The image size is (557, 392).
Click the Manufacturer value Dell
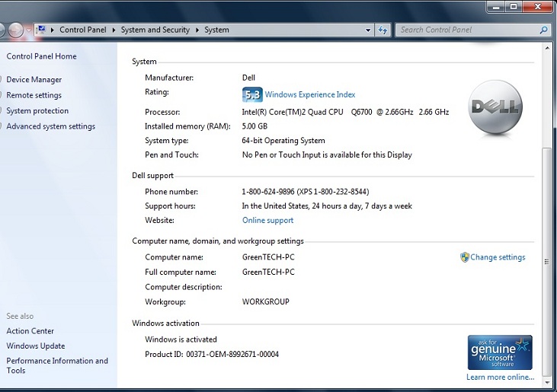[248, 78]
